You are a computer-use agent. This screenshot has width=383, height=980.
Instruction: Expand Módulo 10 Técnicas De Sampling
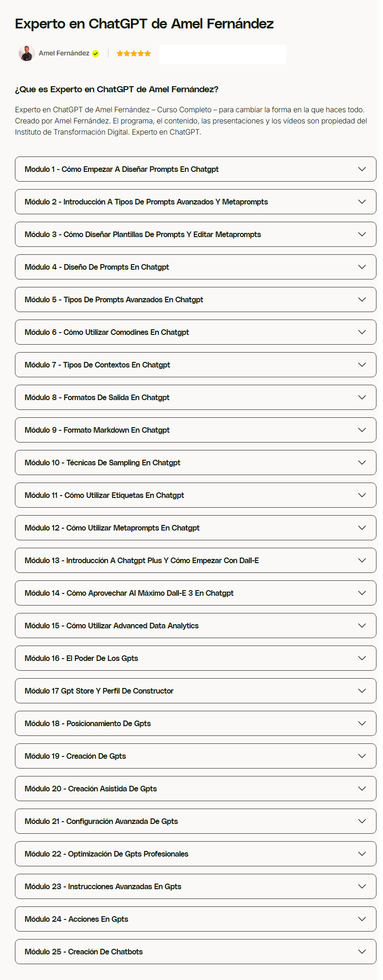(195, 463)
